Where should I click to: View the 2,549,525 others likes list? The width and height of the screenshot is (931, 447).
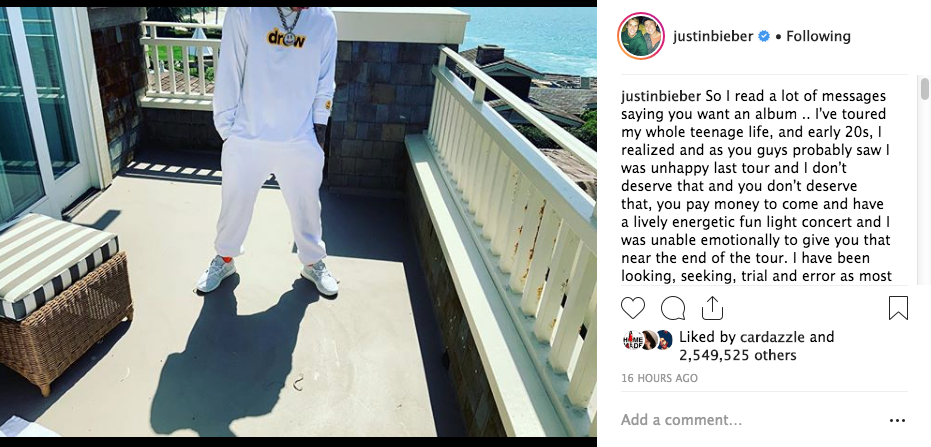[738, 356]
